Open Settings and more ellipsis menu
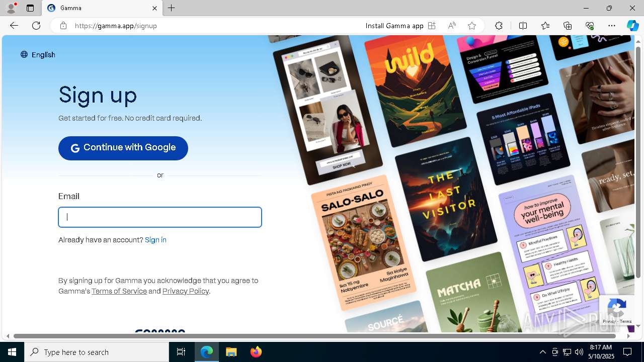This screenshot has height=362, width=644. 612,26
